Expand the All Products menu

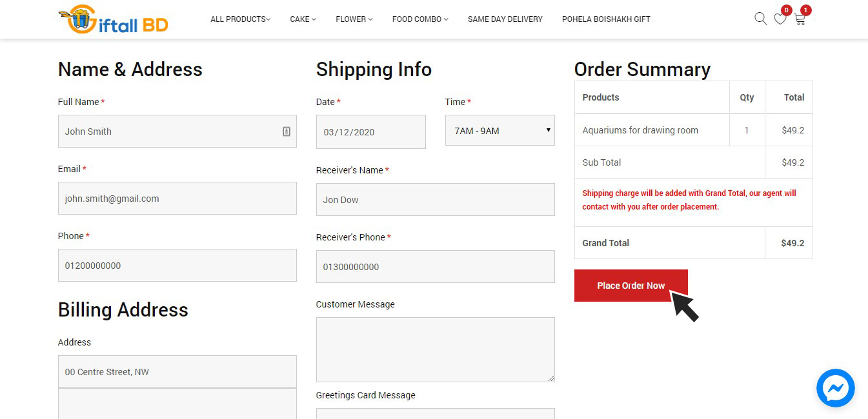241,19
